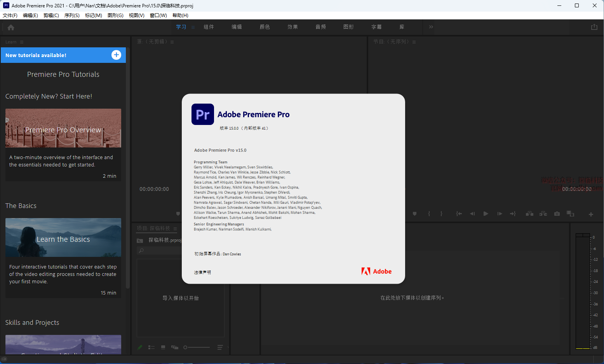Open the Button Editor plus icon

pos(591,214)
